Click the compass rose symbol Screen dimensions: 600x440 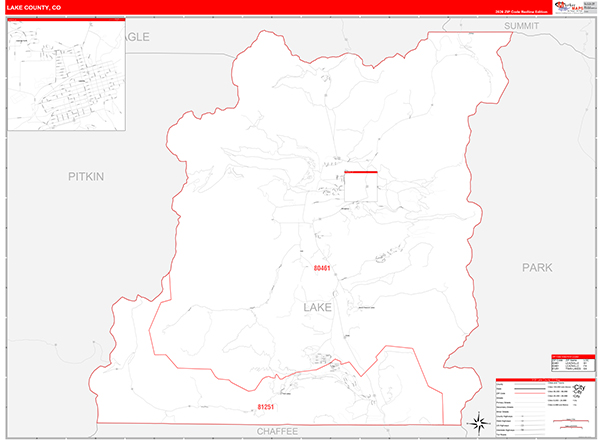tap(478, 424)
